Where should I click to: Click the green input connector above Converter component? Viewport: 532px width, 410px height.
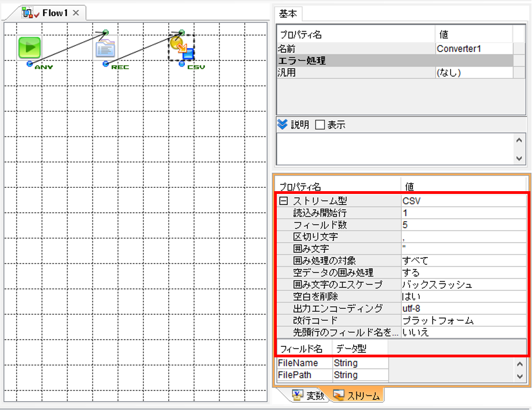coord(182,33)
